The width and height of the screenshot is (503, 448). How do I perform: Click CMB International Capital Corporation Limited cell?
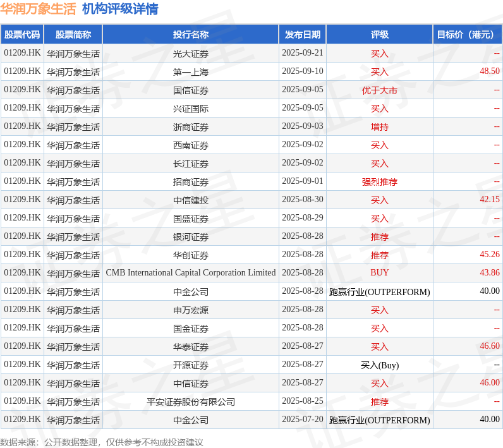[x=191, y=272]
